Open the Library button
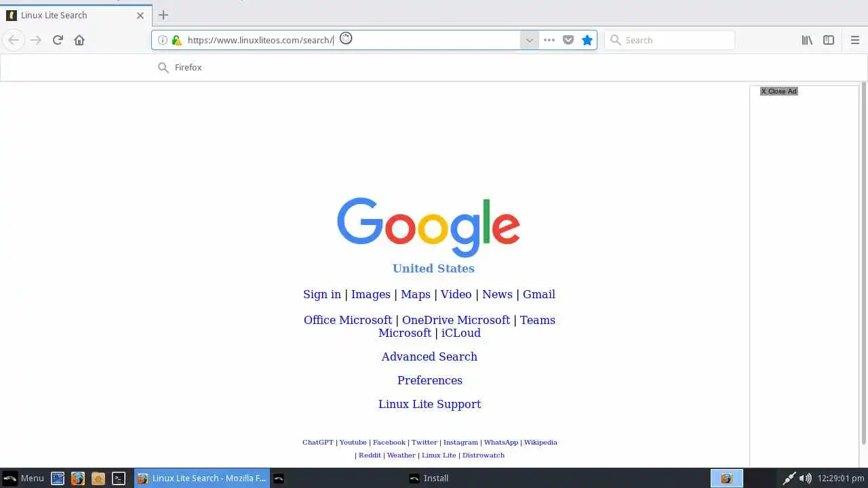The height and width of the screenshot is (488, 868). (807, 40)
